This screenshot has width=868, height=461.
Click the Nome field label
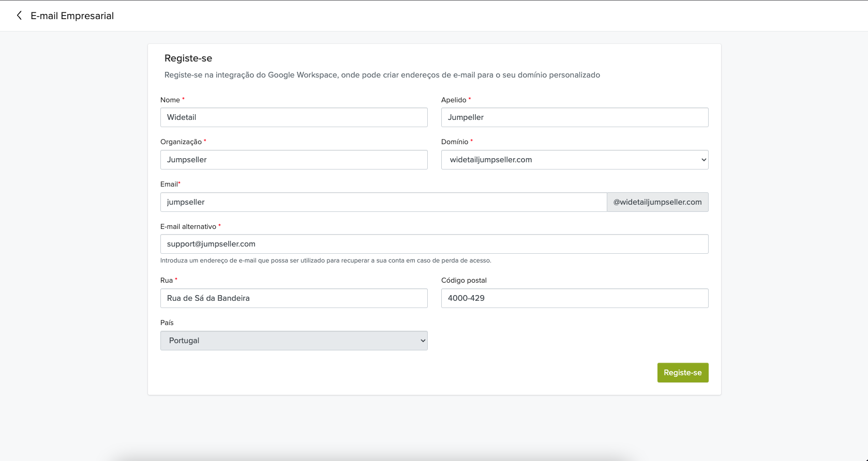(170, 100)
